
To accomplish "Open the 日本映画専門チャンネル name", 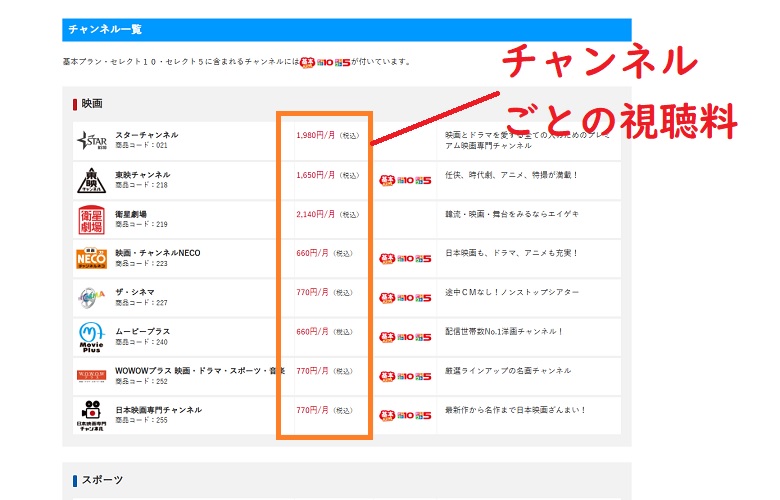I will pos(159,409).
